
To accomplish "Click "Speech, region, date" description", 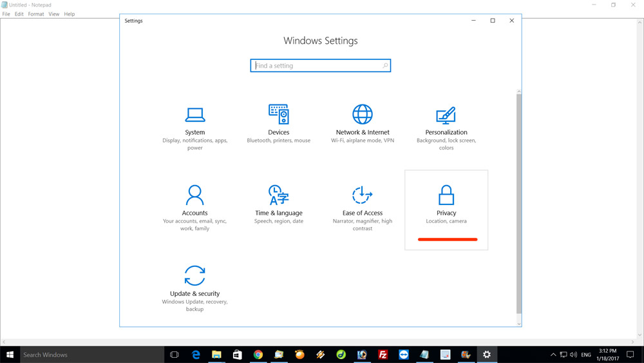I will pos(278,221).
